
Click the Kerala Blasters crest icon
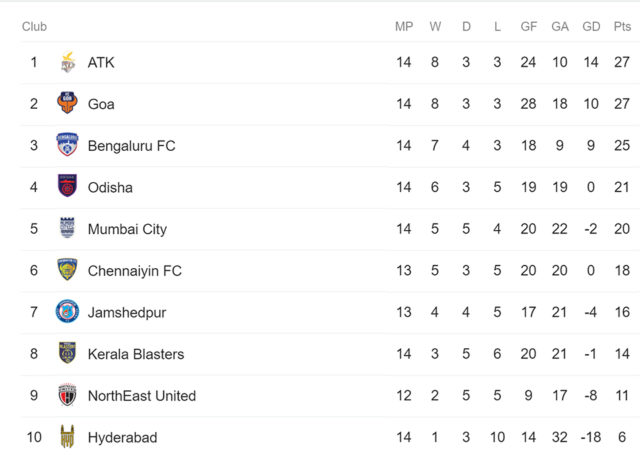[67, 353]
